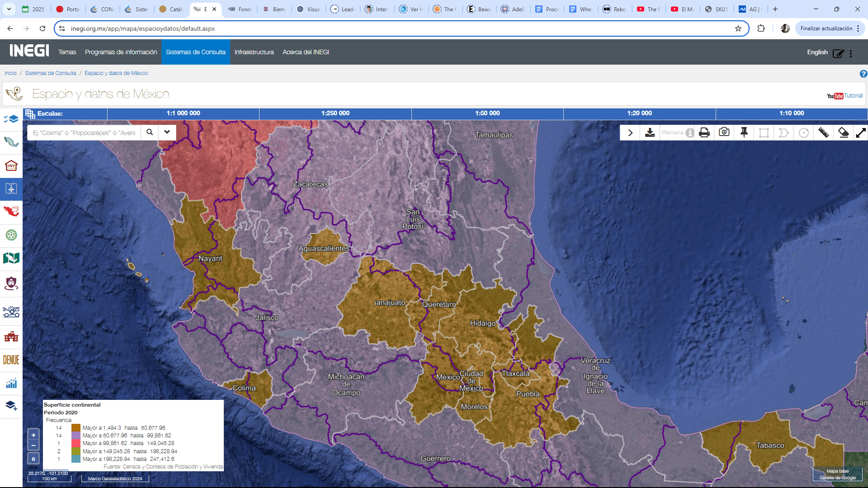Open the Sistemas de Consulta menu
This screenshot has height=488, width=868.
195,52
